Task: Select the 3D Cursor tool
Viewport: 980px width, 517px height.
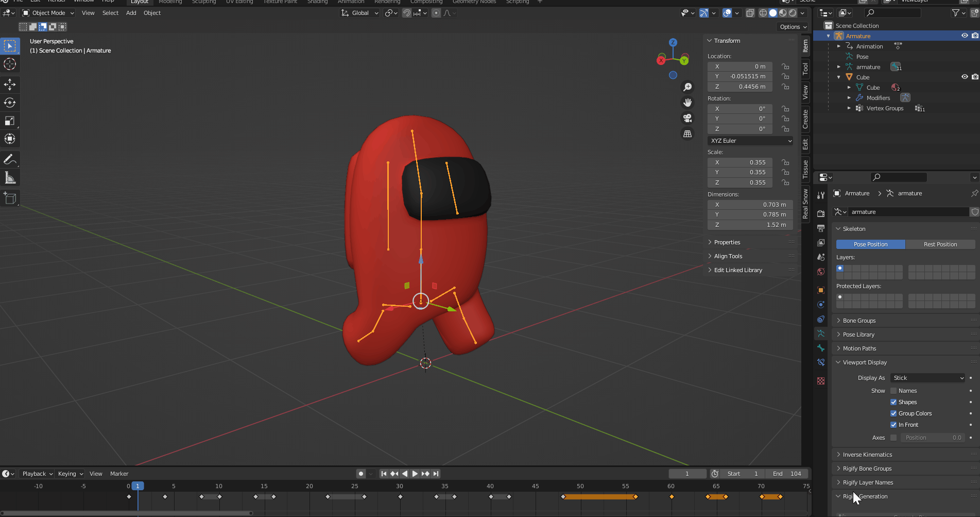Action: tap(10, 64)
